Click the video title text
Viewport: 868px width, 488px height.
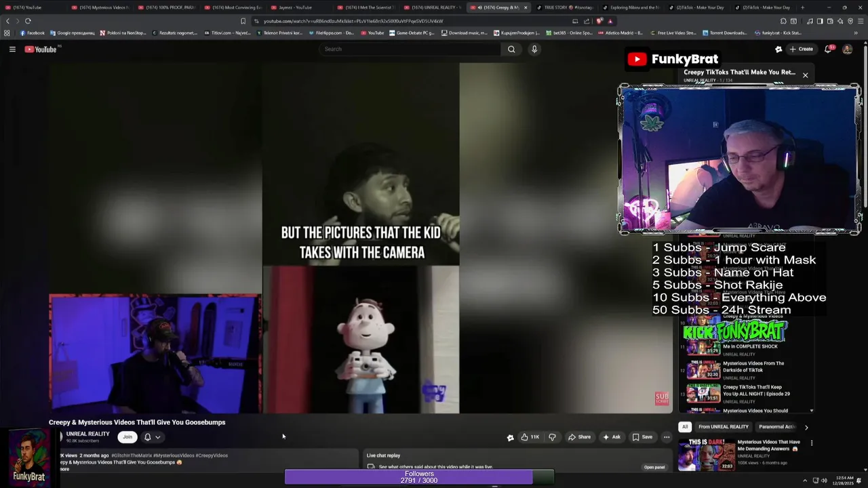pyautogui.click(x=137, y=422)
